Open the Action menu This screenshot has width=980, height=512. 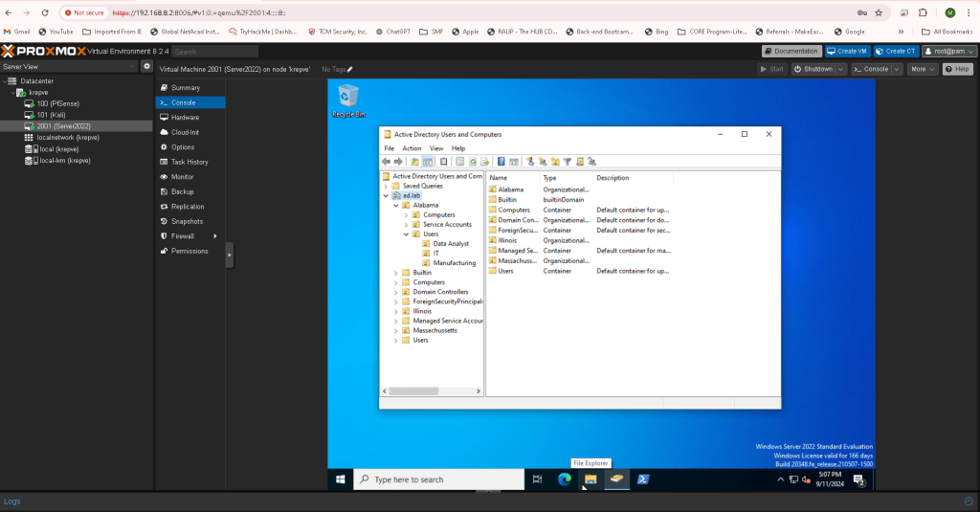[412, 148]
